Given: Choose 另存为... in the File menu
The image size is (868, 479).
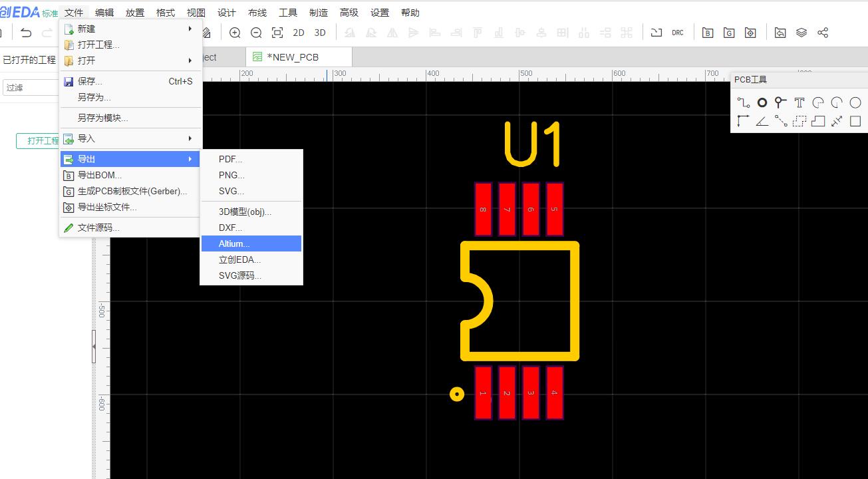Looking at the screenshot, I should [x=130, y=97].
